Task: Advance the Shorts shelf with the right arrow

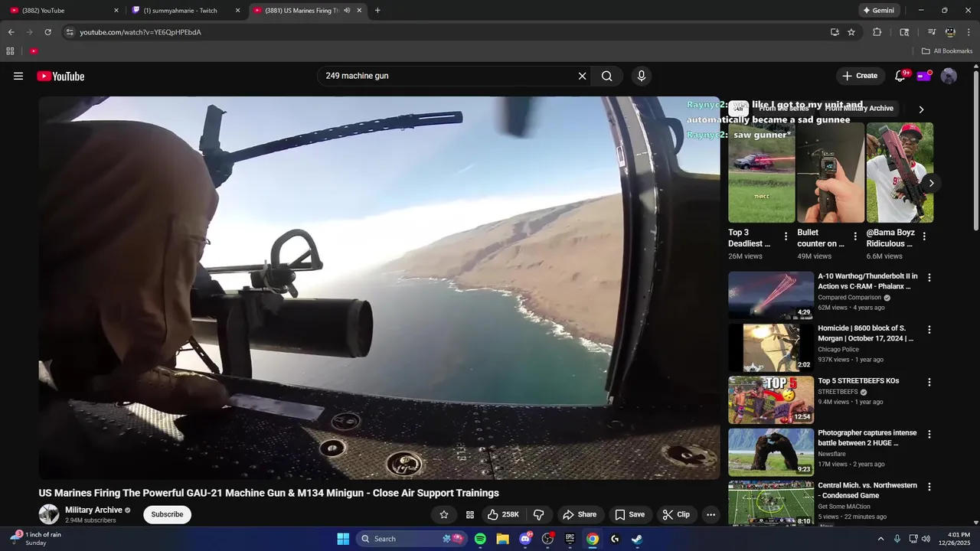Action: click(x=931, y=183)
